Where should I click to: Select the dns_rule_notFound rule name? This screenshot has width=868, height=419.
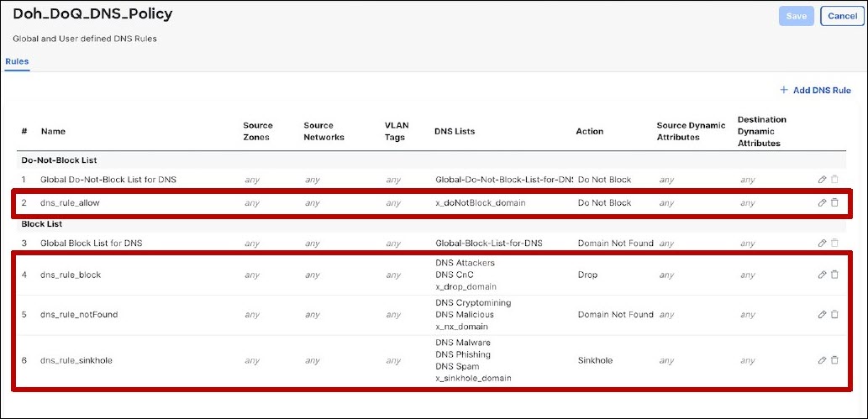tap(79, 314)
